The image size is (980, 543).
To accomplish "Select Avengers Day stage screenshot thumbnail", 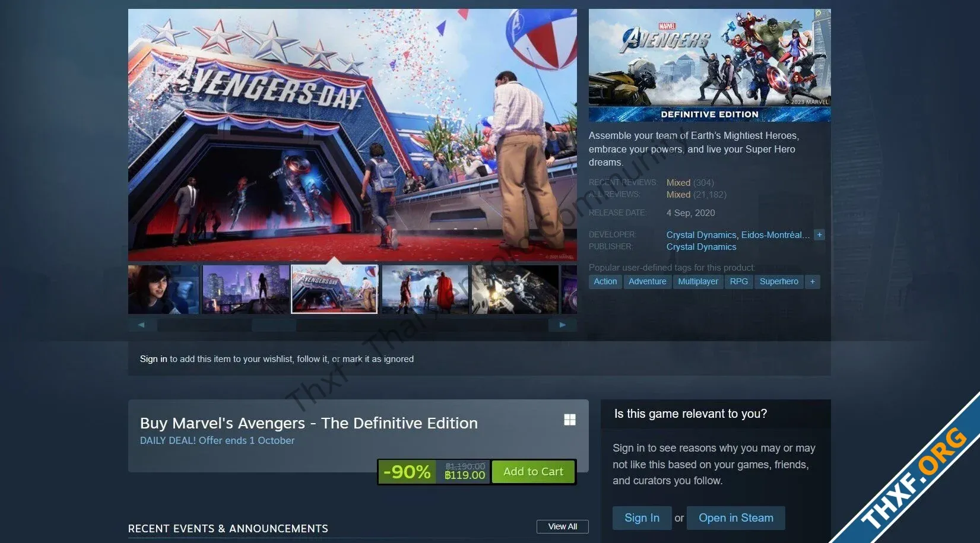I will click(335, 290).
